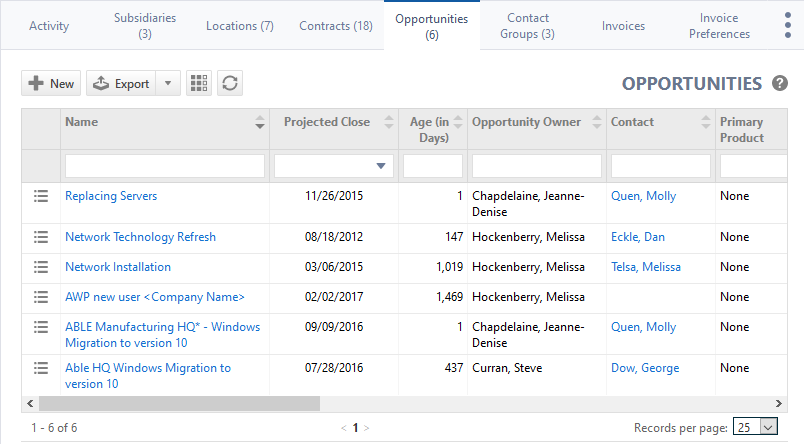Open the Quen, Molly contact link

[x=643, y=197]
